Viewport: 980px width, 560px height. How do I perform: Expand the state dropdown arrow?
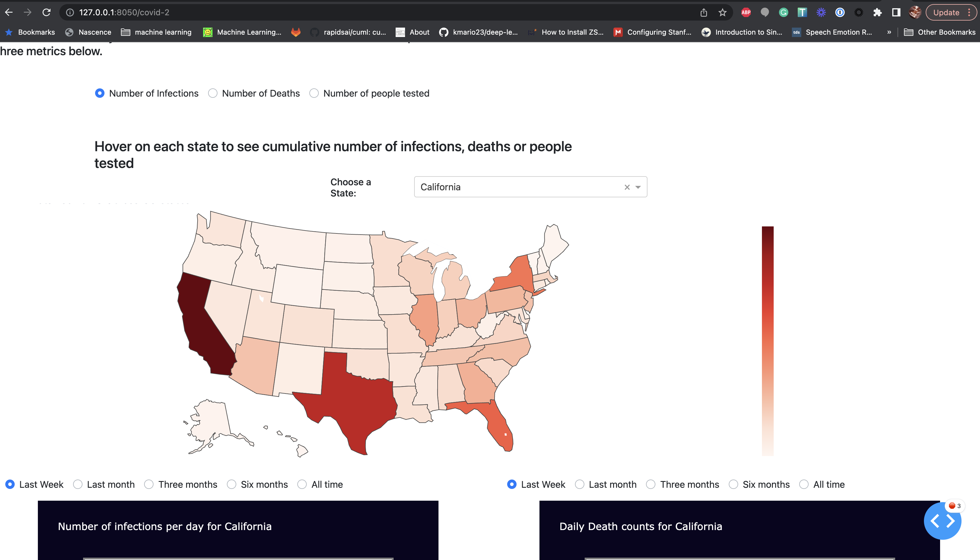(638, 187)
